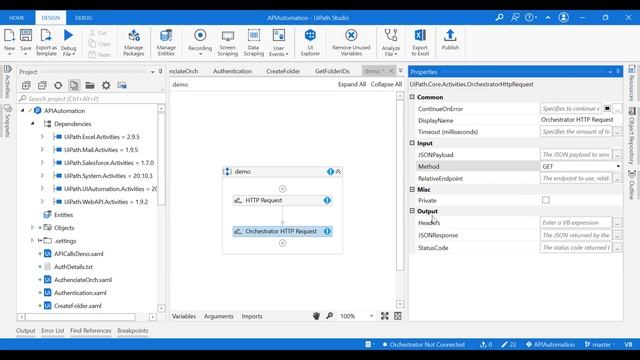Open the CreateFolder workflow tab

click(283, 71)
